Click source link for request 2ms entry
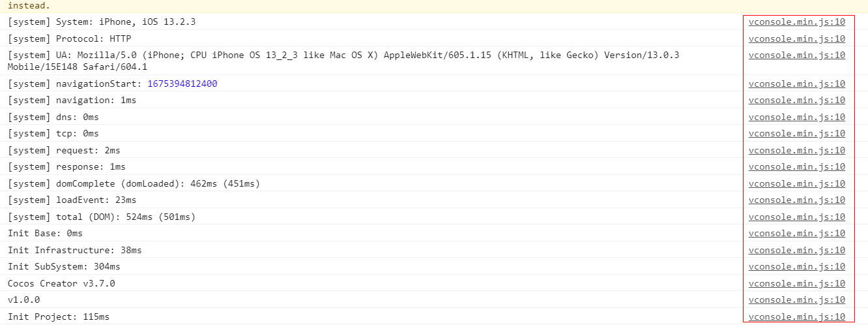This screenshot has width=868, height=325. [x=796, y=150]
